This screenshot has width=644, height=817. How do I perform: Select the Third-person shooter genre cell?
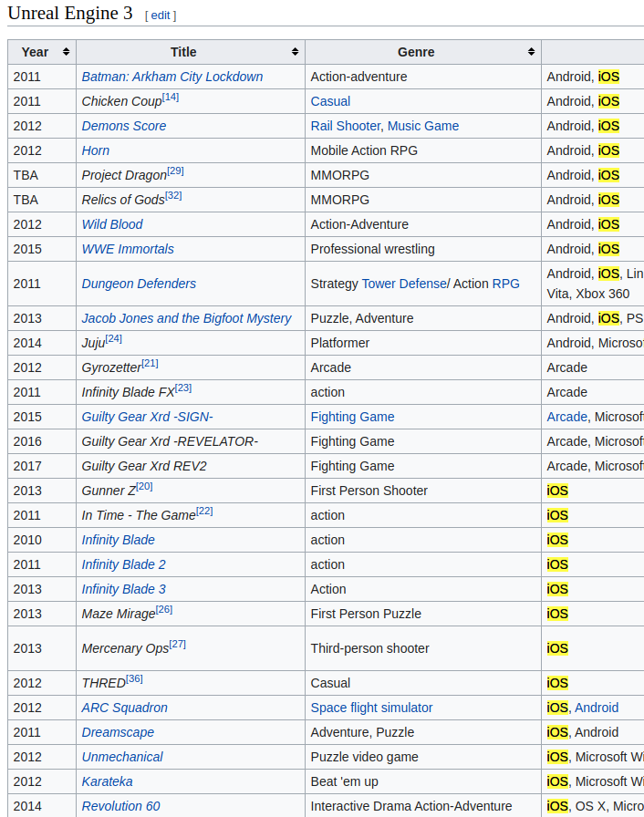[423, 648]
